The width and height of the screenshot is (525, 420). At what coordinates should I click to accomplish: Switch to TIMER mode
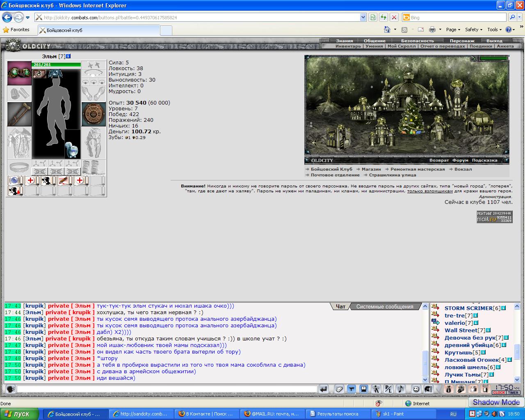click(x=513, y=393)
